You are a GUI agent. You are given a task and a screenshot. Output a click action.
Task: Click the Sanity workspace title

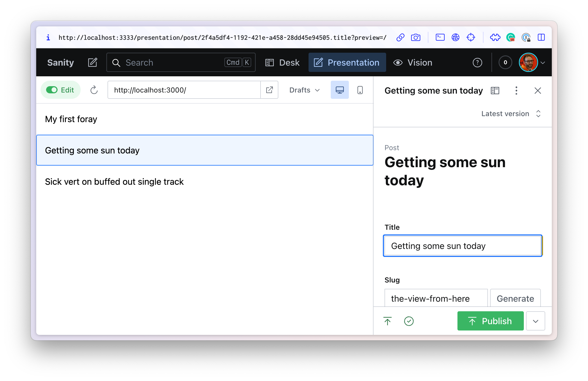point(61,63)
